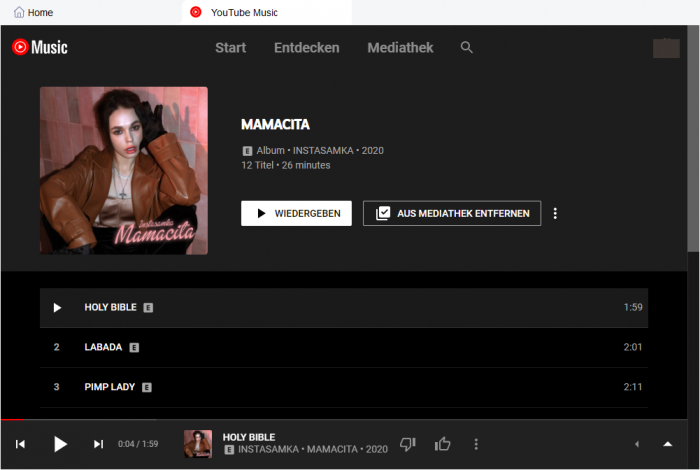
Task: Click the explicit badge in album info
Action: pyautogui.click(x=247, y=151)
